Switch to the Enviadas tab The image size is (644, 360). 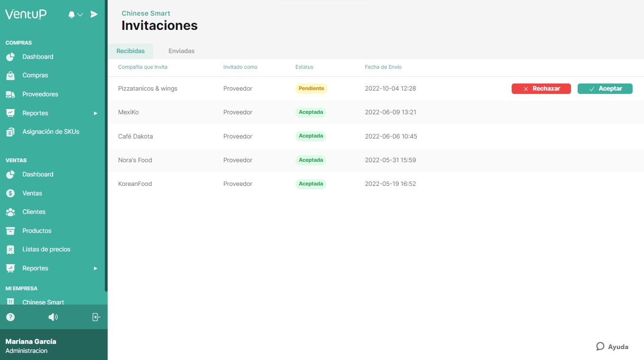(182, 51)
